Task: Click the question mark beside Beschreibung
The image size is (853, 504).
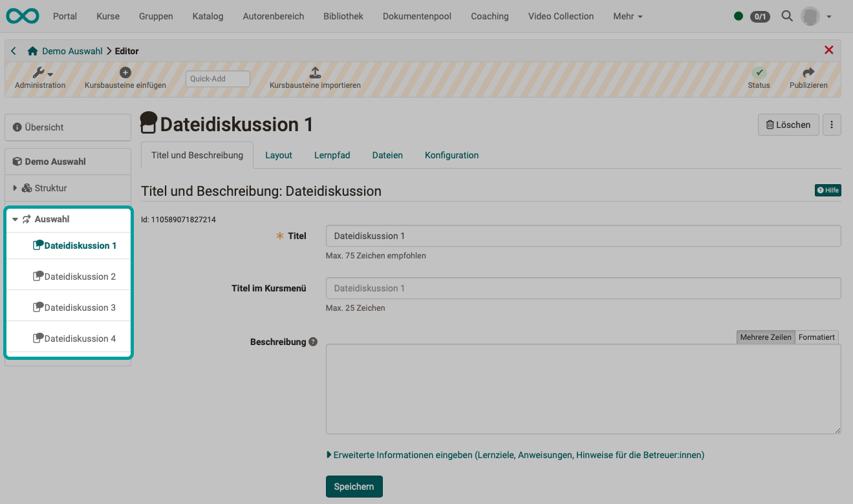Action: [314, 341]
